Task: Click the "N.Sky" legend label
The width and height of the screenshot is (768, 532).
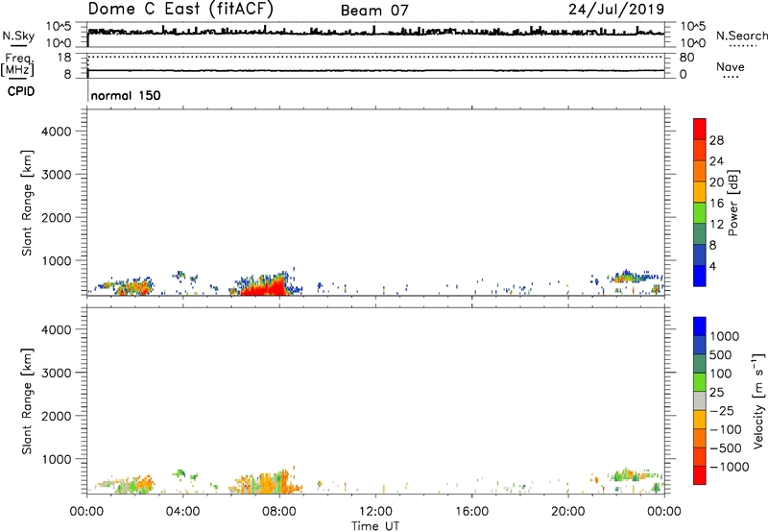Action: click(x=18, y=36)
